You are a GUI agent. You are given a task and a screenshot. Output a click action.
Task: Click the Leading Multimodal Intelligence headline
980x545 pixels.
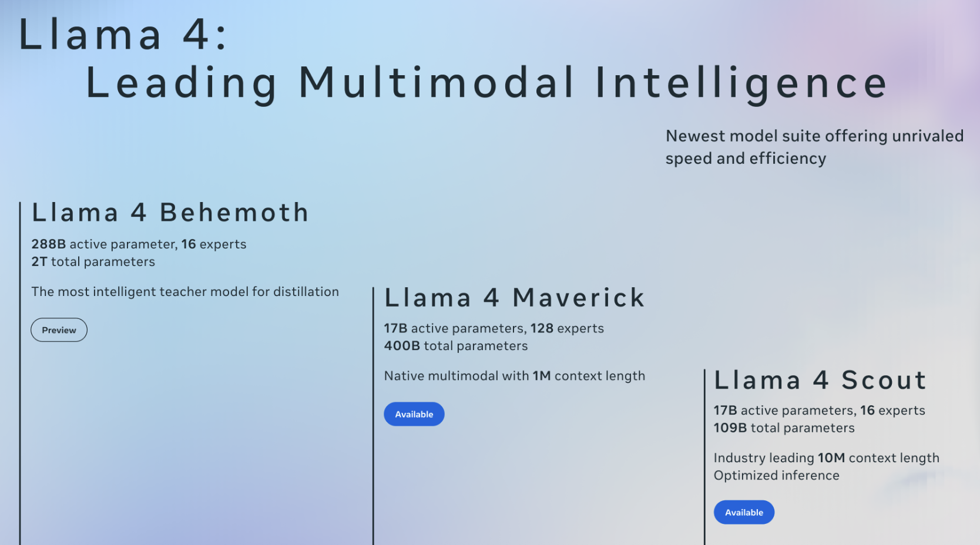click(486, 83)
